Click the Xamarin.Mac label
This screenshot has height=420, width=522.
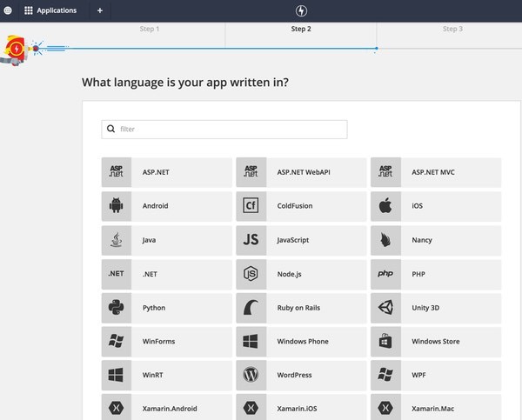432,409
